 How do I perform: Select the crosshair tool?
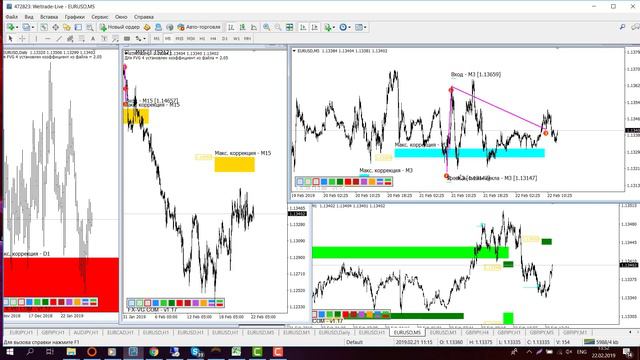point(22,39)
